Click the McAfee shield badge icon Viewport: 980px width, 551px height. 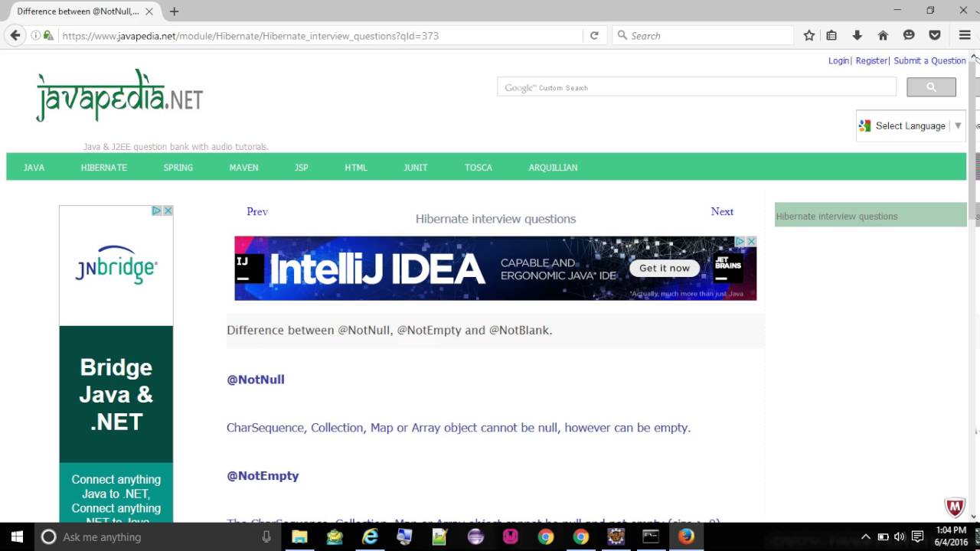(x=954, y=507)
